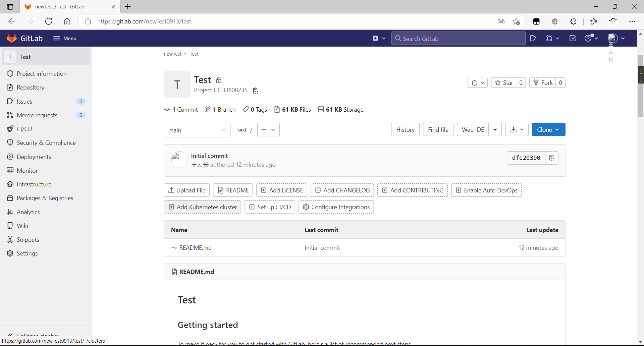Open the 0 Tags link
Screen dimensions: 644x346
(255, 110)
